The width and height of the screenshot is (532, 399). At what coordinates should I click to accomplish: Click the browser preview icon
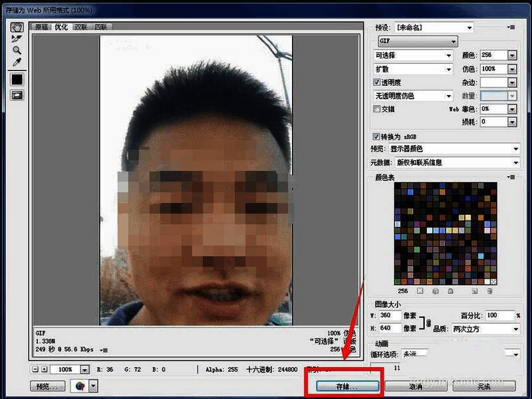(80, 386)
